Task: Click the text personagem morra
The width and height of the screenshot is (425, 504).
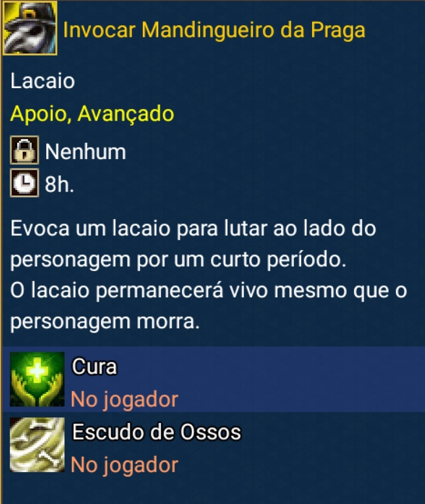Action: tap(105, 322)
